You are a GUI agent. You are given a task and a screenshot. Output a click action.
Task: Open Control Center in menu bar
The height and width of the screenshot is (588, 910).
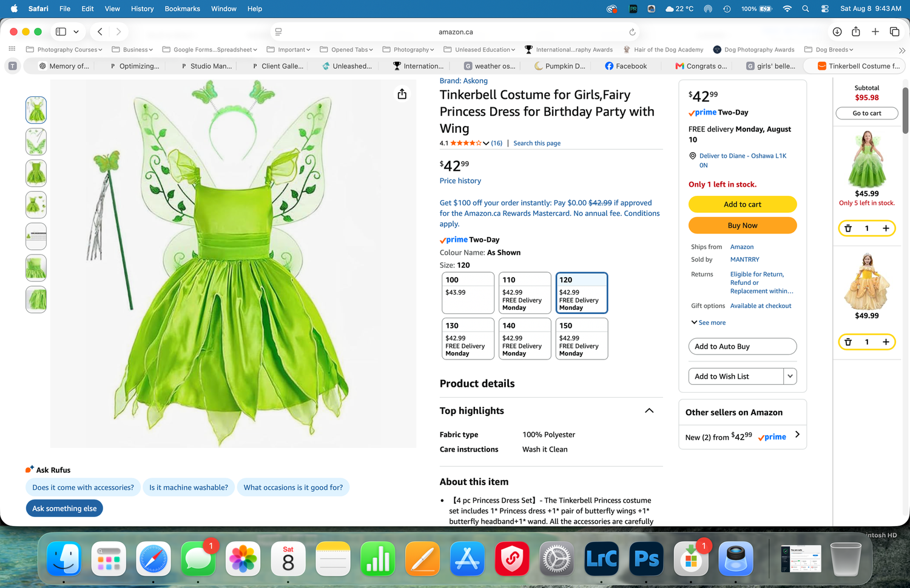point(825,8)
